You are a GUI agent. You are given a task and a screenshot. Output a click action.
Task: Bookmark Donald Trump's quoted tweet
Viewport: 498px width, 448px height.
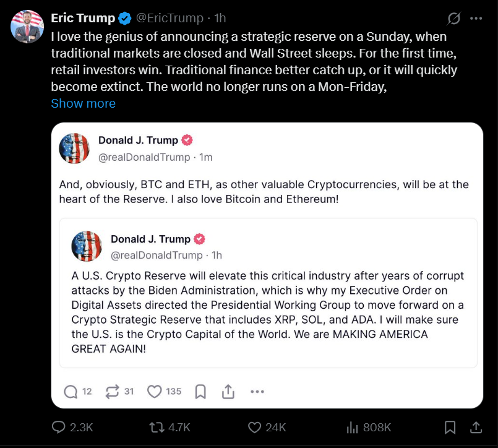200,391
